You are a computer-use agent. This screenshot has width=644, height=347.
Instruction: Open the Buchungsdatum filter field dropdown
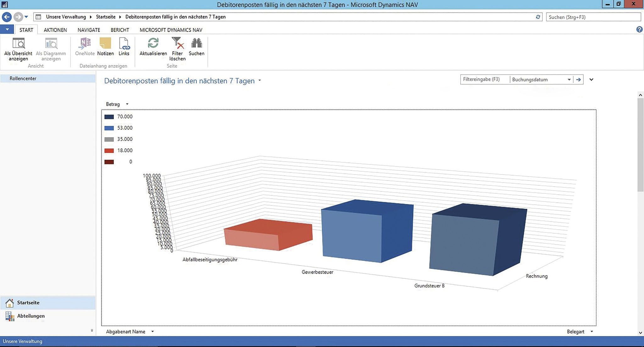click(569, 80)
